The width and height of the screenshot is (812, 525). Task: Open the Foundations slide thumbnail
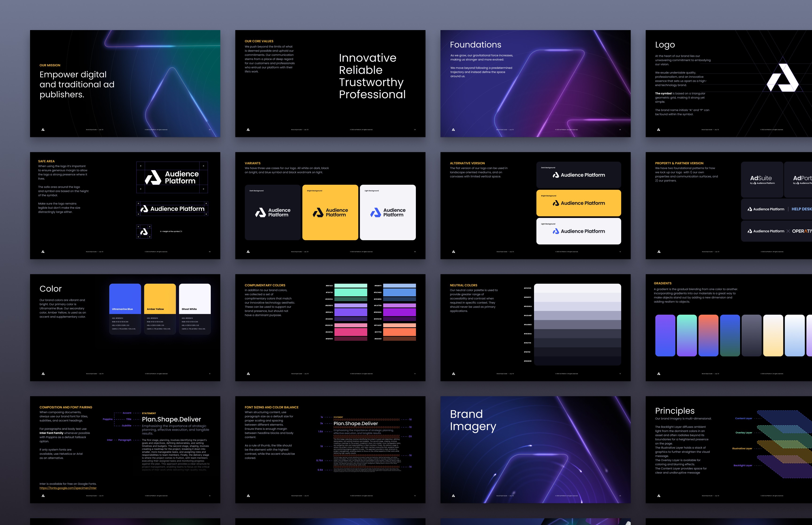click(x=535, y=83)
